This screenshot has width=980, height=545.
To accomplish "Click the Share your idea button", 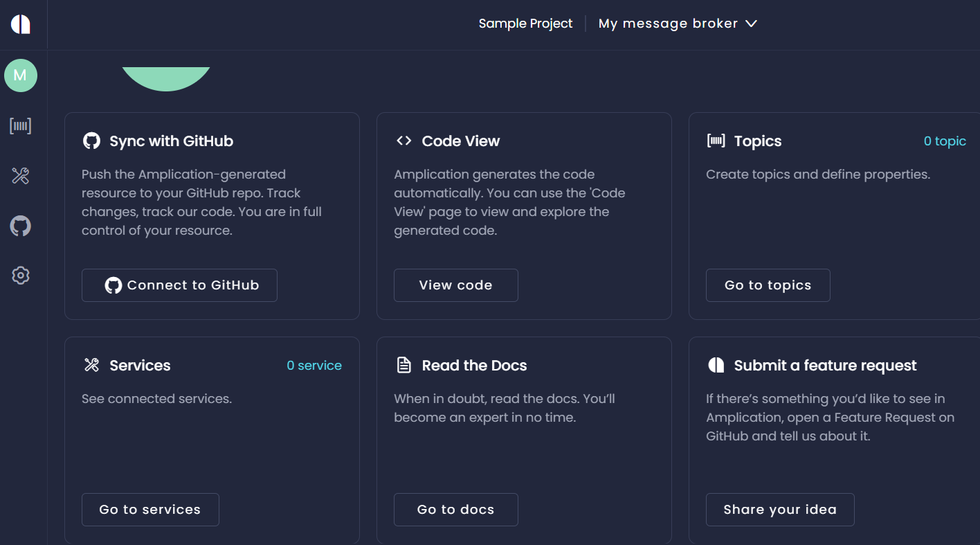I will (x=780, y=510).
